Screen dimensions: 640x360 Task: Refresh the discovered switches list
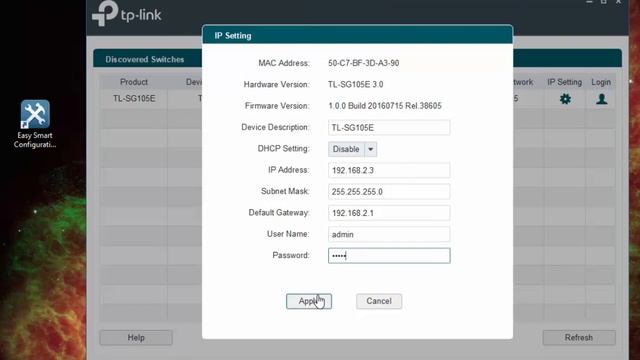coord(579,338)
